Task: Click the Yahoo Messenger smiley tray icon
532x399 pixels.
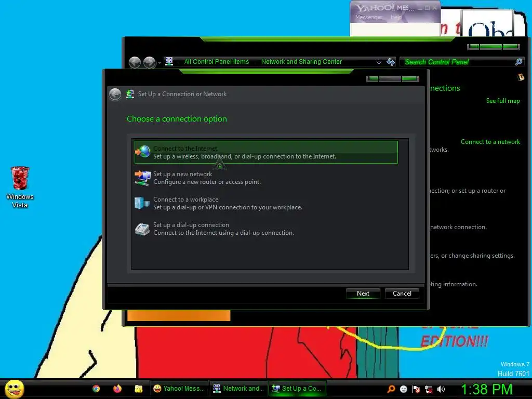Action: [403, 389]
